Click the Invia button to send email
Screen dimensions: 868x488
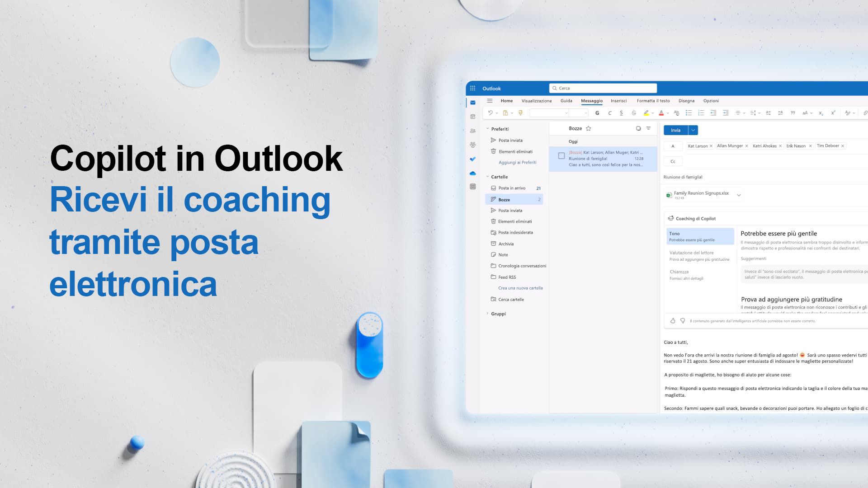(675, 130)
